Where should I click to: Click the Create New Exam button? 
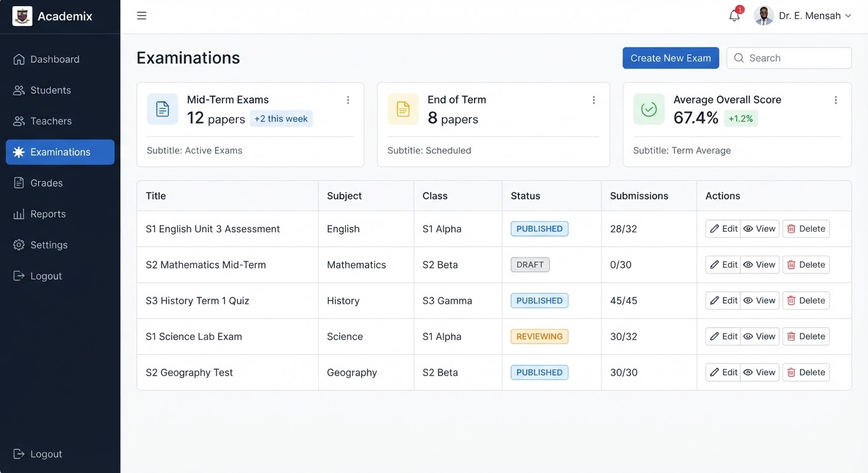point(671,58)
